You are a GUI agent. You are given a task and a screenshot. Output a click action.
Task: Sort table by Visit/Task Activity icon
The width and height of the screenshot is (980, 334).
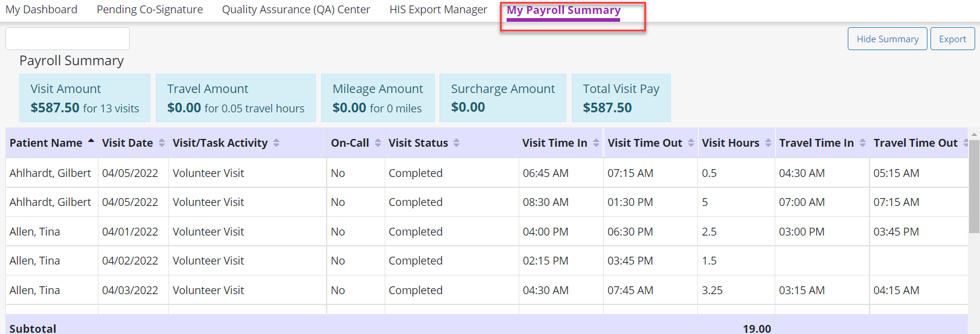[x=277, y=143]
